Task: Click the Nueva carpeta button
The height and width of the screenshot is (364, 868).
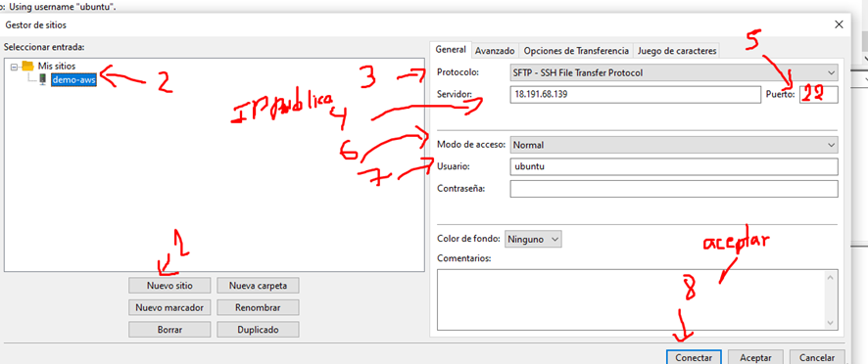Action: point(258,286)
